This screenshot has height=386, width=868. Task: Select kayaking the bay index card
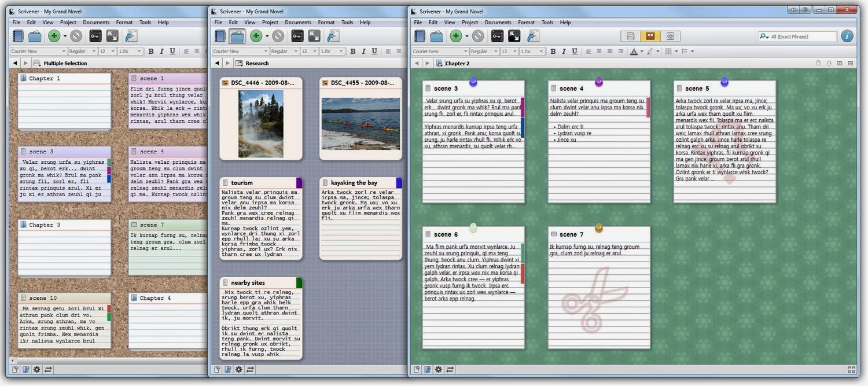[x=361, y=219]
